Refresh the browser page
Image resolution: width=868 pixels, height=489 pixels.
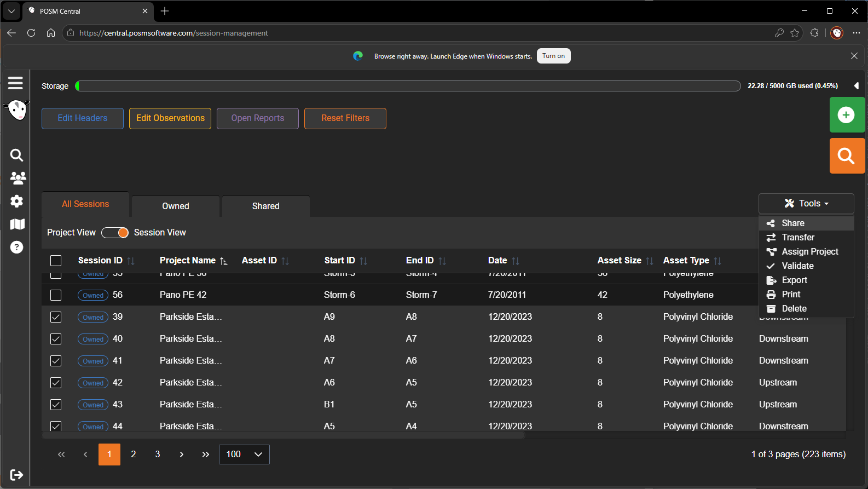pos(31,33)
